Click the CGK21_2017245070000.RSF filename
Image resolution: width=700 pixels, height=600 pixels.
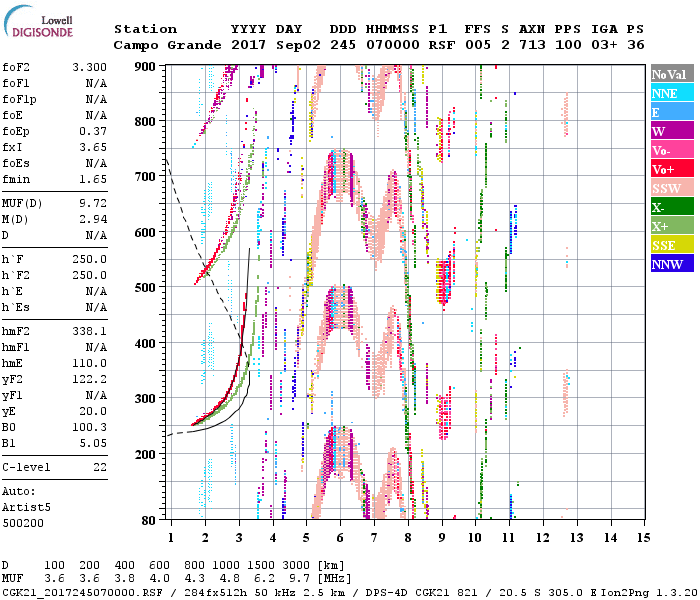82,592
